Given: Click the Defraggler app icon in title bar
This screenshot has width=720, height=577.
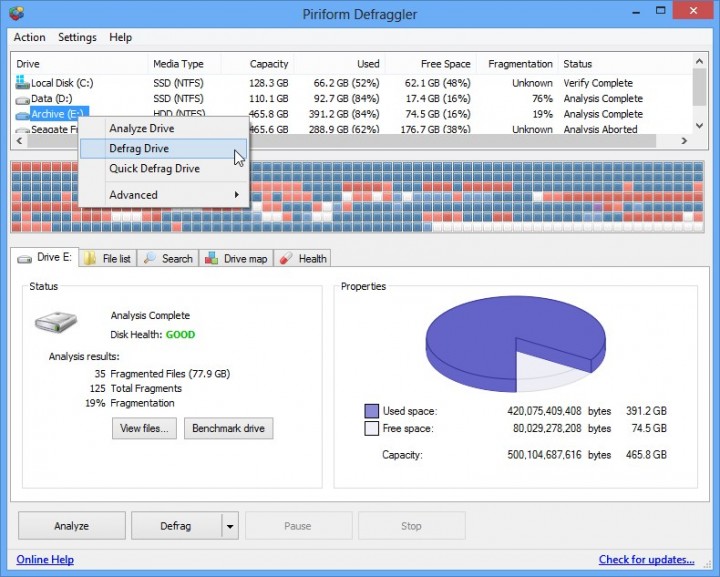Looking at the screenshot, I should 16,13.
